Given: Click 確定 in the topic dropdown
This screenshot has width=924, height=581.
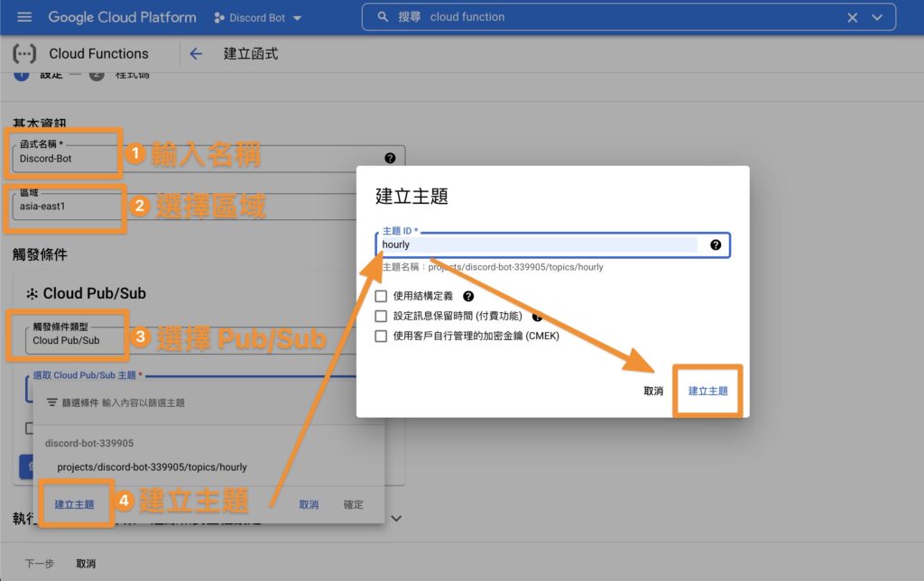Looking at the screenshot, I should 353,504.
